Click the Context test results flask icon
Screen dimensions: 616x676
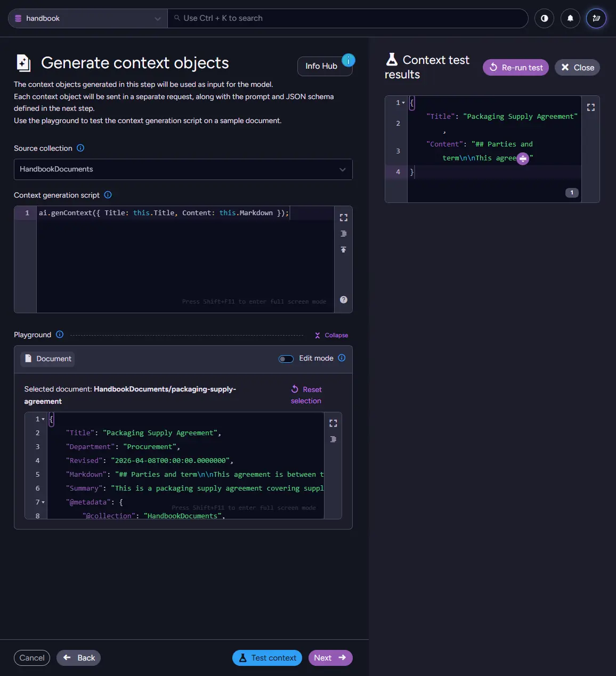click(x=392, y=59)
